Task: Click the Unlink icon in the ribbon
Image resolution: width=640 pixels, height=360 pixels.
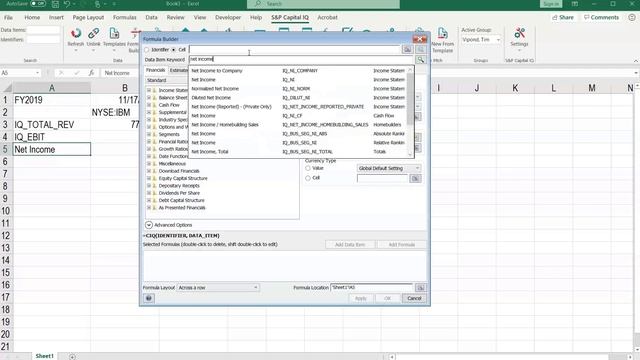Action: 93,33
